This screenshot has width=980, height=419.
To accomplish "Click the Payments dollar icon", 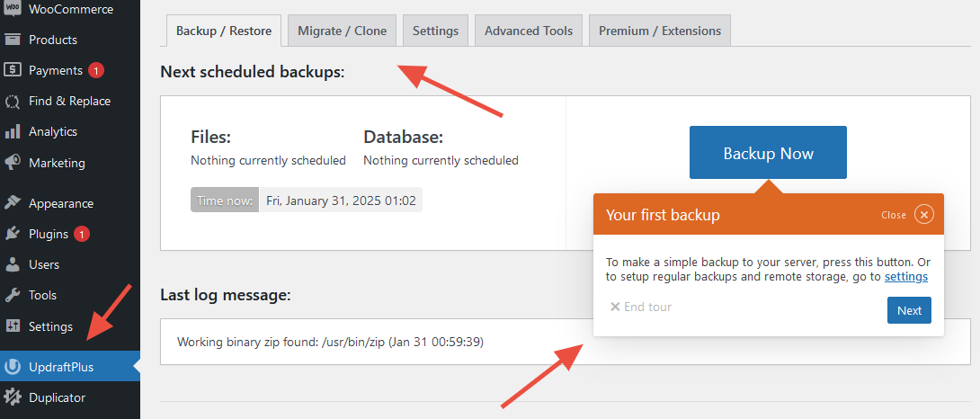I will tap(13, 70).
